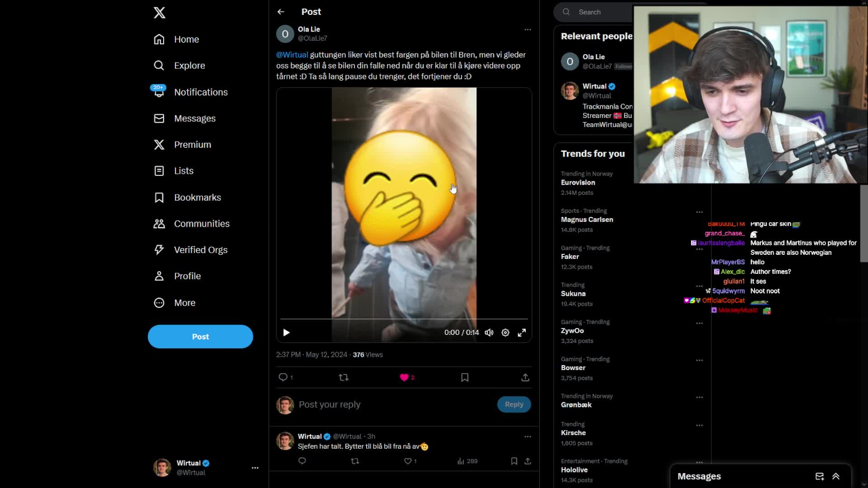Image resolution: width=868 pixels, height=488 pixels.
Task: Go back with the arrow icon
Action: point(281,12)
